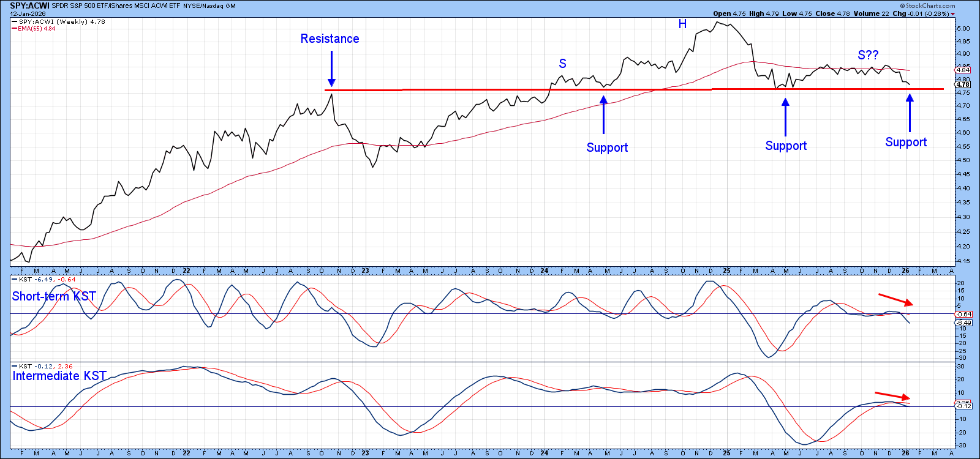This screenshot has height=459, width=980.
Task: Click the -0.12 intermediate KST value tag
Action: [x=963, y=406]
